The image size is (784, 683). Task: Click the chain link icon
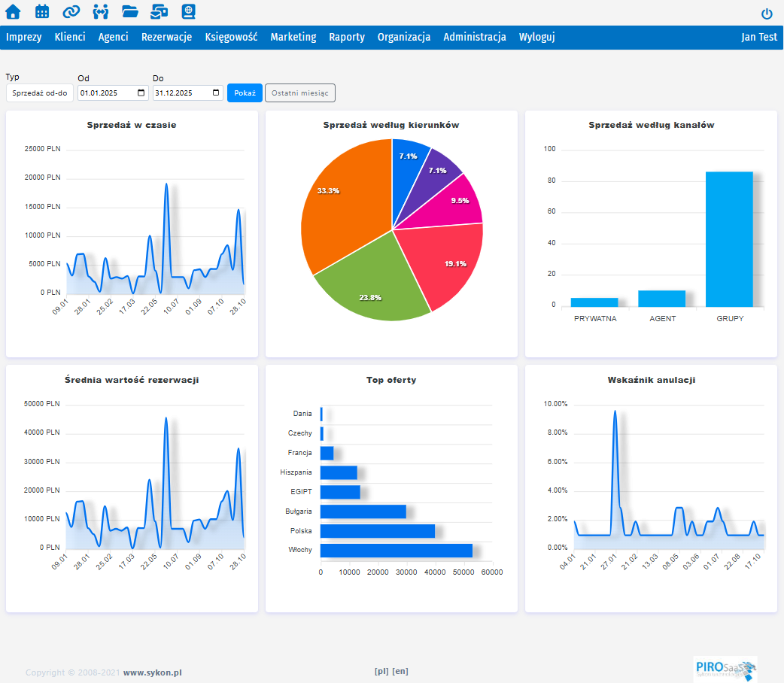[x=71, y=12]
